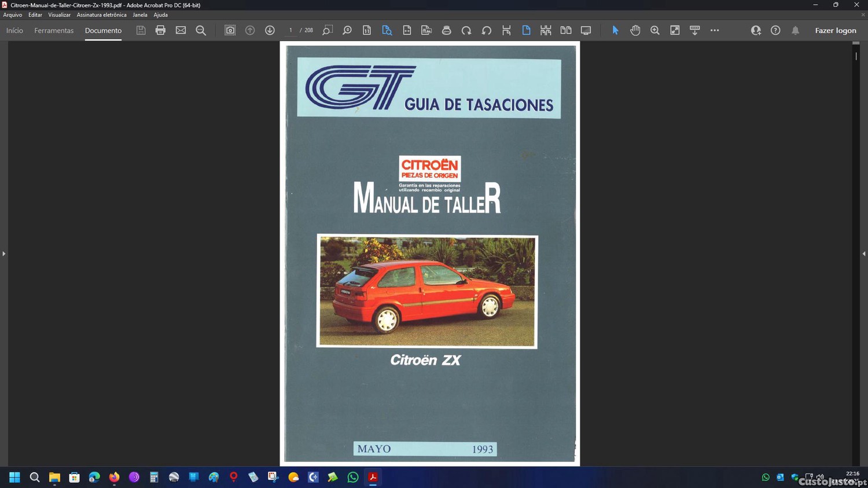This screenshot has height=488, width=868.
Task: Click the page number input field
Action: click(x=290, y=30)
